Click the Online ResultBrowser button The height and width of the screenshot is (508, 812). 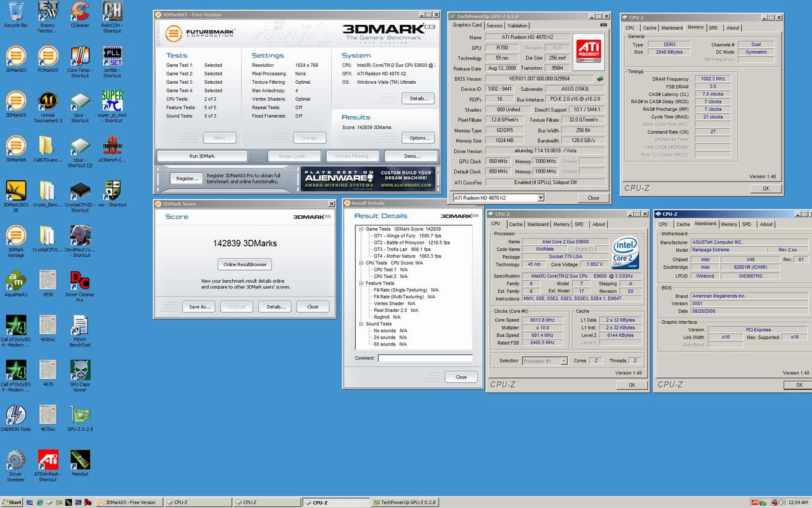pyautogui.click(x=244, y=264)
